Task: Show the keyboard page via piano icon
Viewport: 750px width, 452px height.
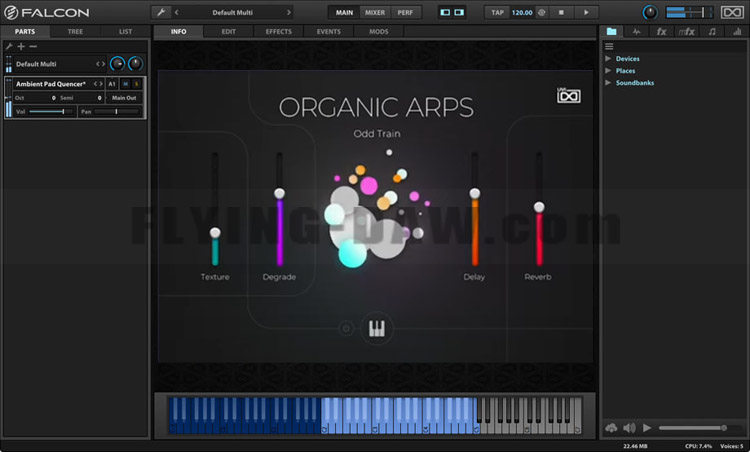Action: 377,329
